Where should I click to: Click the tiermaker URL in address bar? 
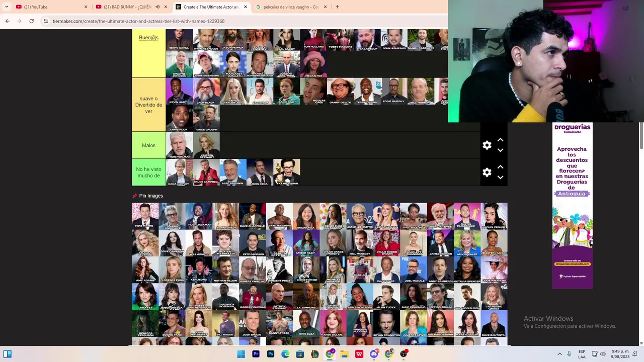[138, 21]
